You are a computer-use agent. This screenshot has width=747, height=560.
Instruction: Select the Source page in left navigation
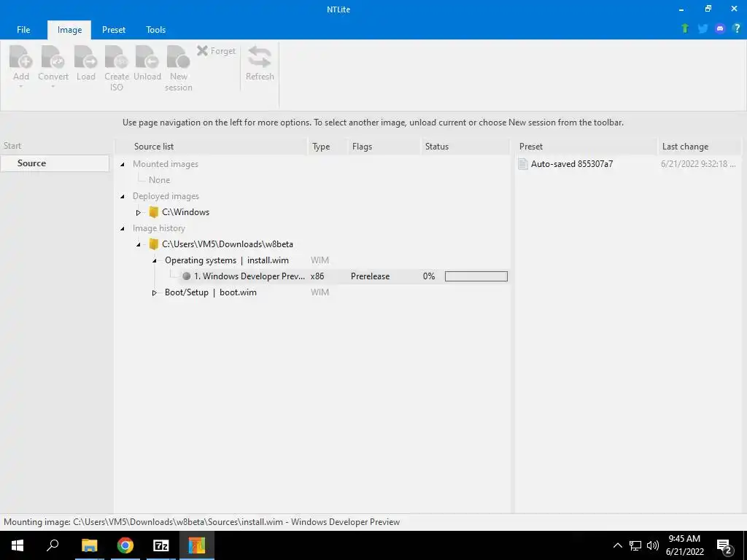tap(55, 163)
